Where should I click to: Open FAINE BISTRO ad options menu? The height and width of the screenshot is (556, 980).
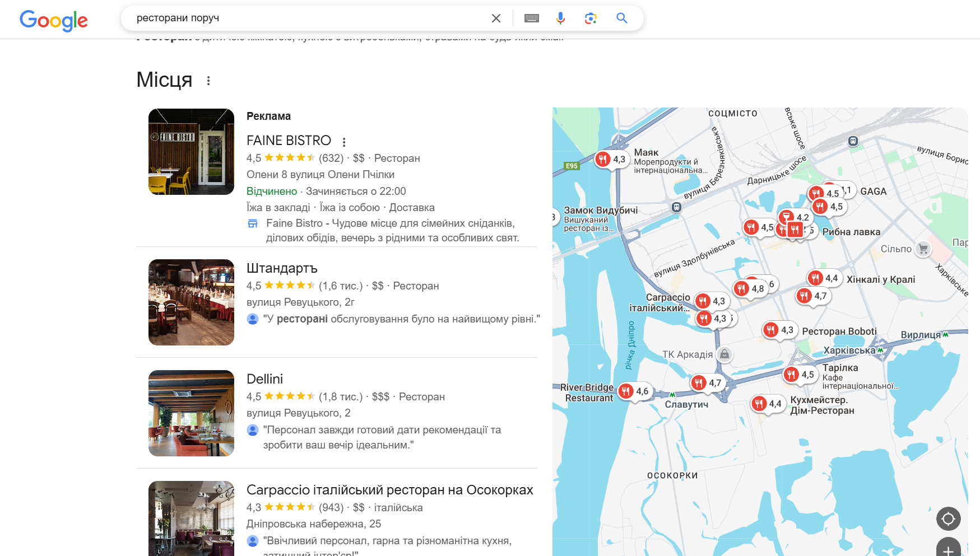click(344, 142)
